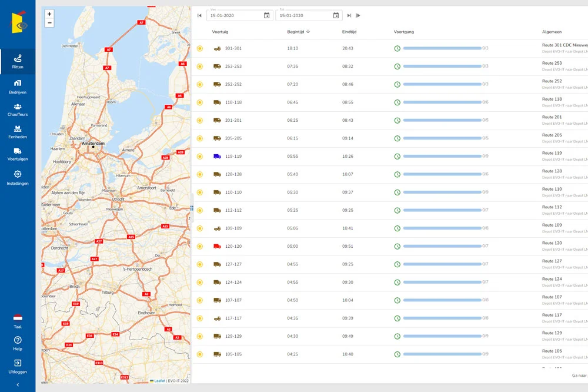Zoom in on the map
This screenshot has width=588, height=392.
tap(49, 14)
